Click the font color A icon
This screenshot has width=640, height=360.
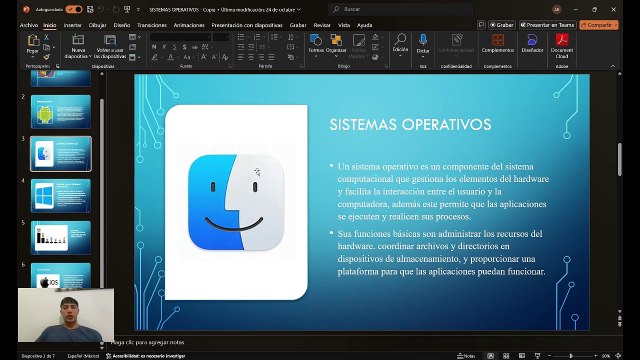[171, 58]
